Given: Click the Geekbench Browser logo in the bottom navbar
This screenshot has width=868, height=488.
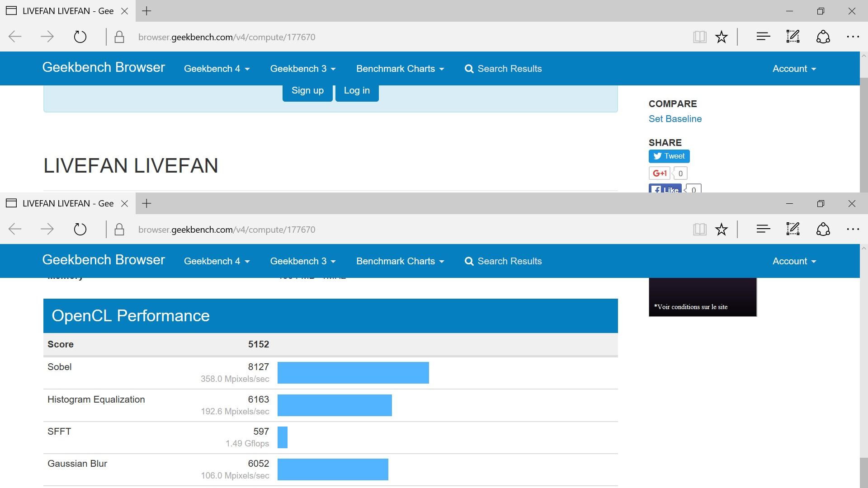Looking at the screenshot, I should coord(104,260).
